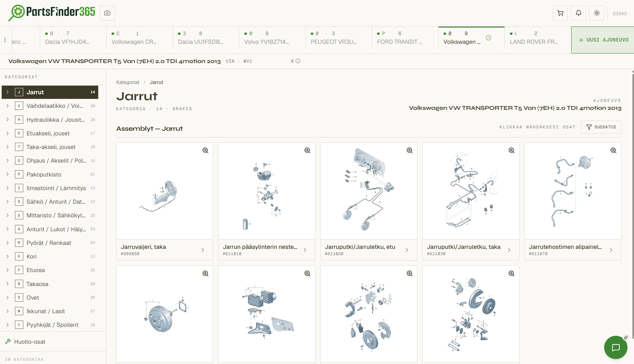This screenshot has width=634, height=364.
Task: Click the camera scan icon
Action: point(107,13)
